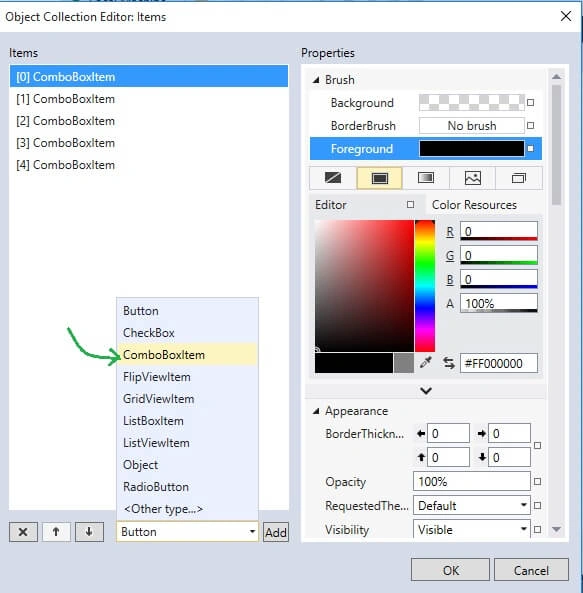Click the G value field
Image resolution: width=583 pixels, height=593 pixels.
point(499,255)
